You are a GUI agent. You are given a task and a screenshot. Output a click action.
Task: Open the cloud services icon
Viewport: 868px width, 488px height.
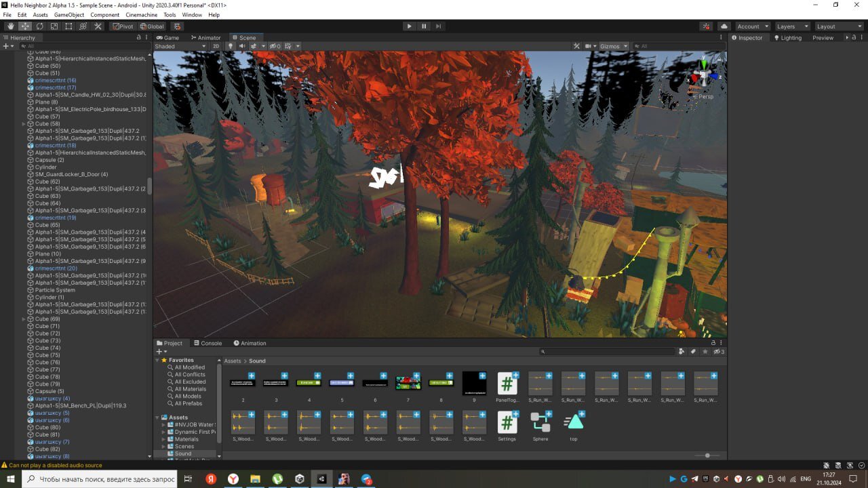[724, 26]
